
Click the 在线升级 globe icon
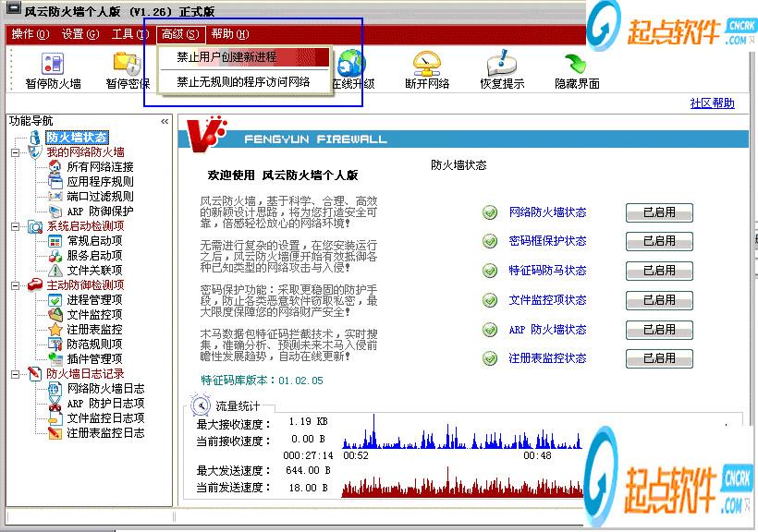(352, 64)
